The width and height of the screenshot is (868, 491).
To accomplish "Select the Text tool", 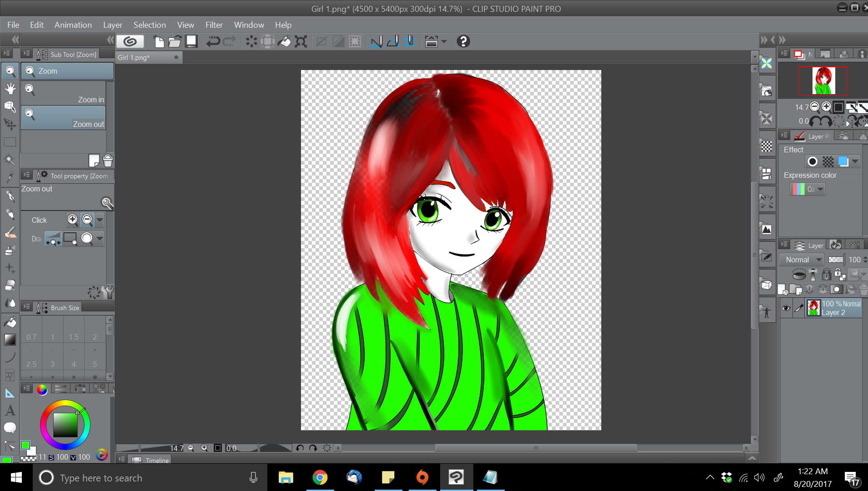I will pos(10,411).
